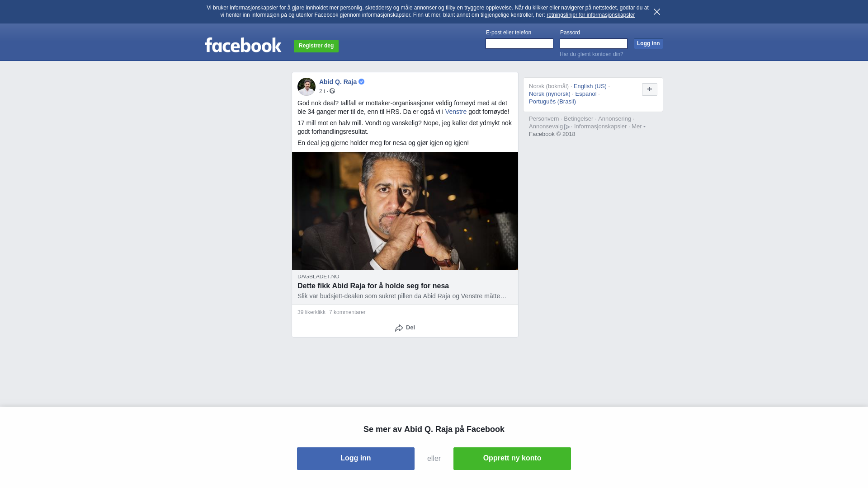Open the Har du glemt kontoen din link

[591, 54]
